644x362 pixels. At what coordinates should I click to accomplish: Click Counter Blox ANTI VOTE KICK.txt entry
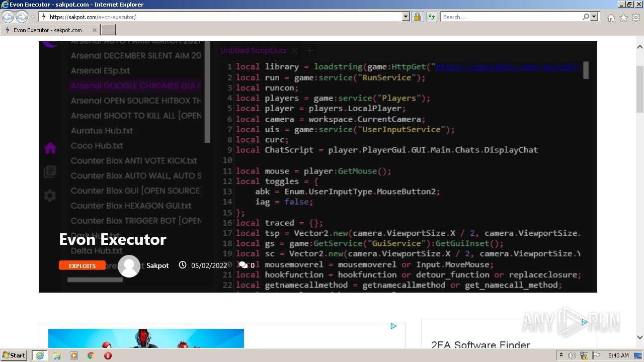[134, 161]
